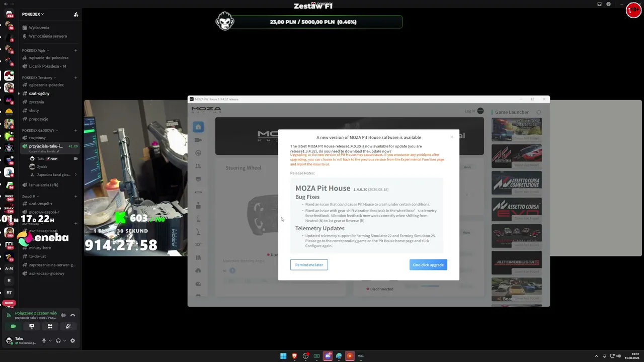Viewport: 644px width, 362px height.
Task: Open Home page in MOZA Pit House sidebar
Action: (x=198, y=127)
